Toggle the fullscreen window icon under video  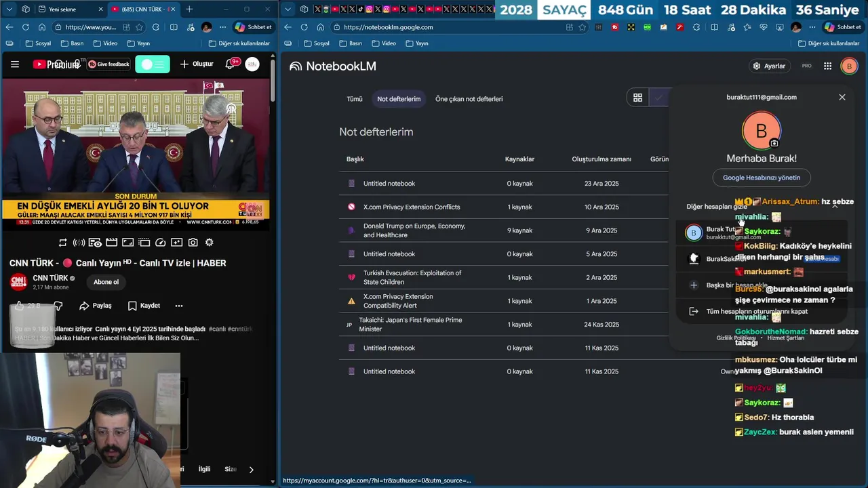coord(128,243)
